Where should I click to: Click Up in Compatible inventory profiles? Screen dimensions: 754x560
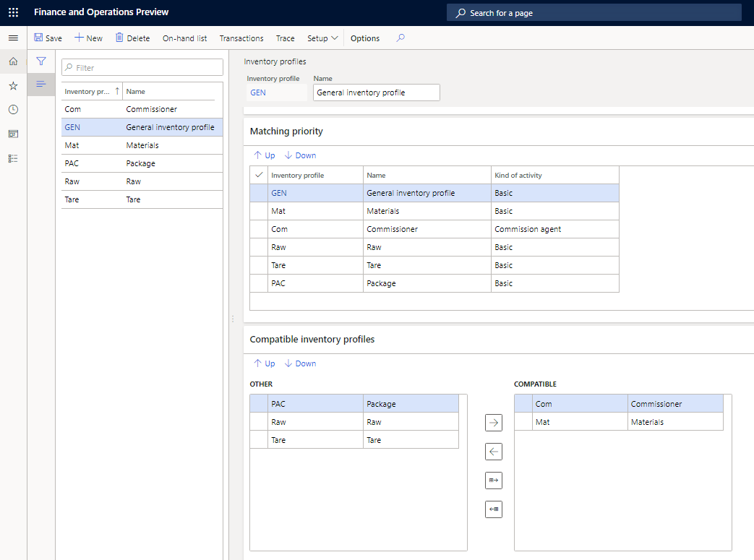pyautogui.click(x=265, y=363)
